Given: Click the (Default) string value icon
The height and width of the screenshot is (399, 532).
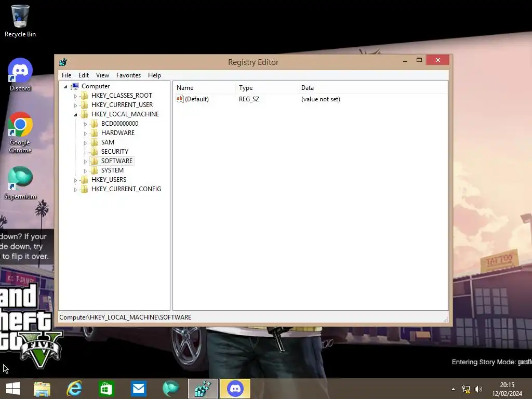Looking at the screenshot, I should coord(179,99).
